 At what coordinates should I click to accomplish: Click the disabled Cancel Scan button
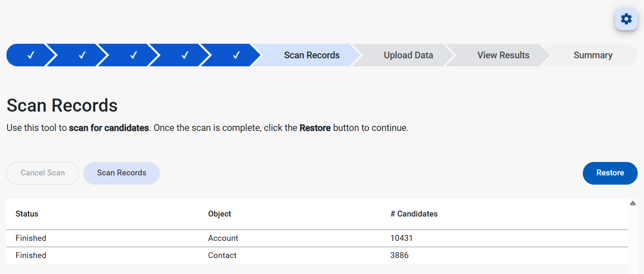(42, 173)
